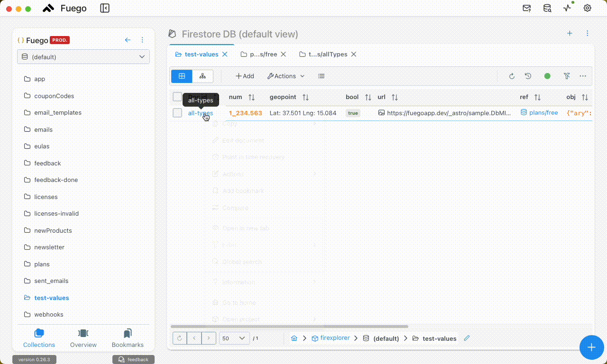Click the Add button in toolbar

click(x=245, y=76)
